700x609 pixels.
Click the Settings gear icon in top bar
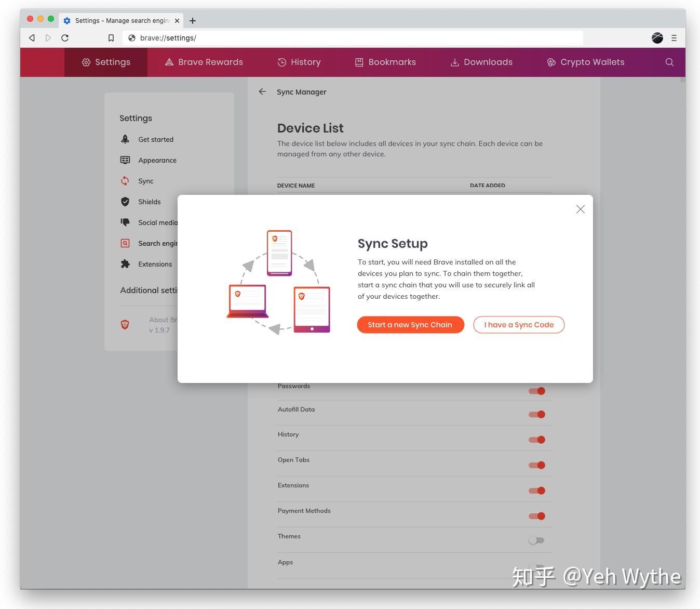click(86, 62)
